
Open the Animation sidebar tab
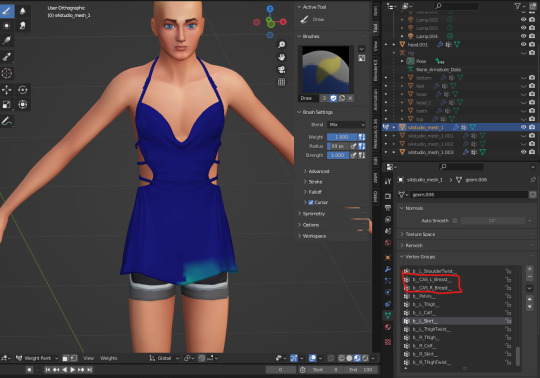point(376,99)
